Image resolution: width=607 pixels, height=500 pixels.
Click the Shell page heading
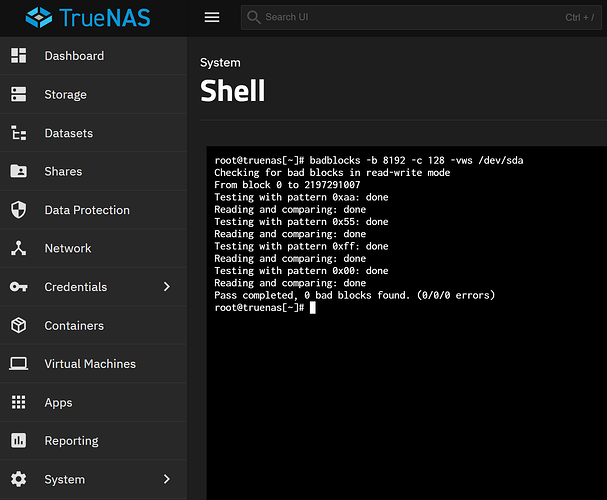click(232, 91)
